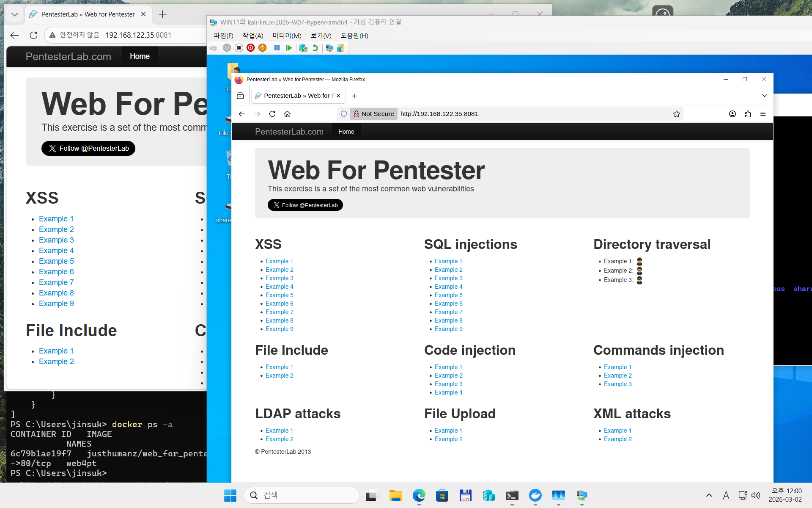Click XSS Example 4 in Edge window
Screen dimensions: 812x508
tap(56, 251)
